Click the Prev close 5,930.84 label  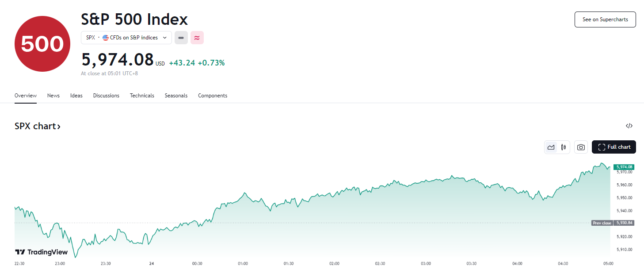point(612,223)
